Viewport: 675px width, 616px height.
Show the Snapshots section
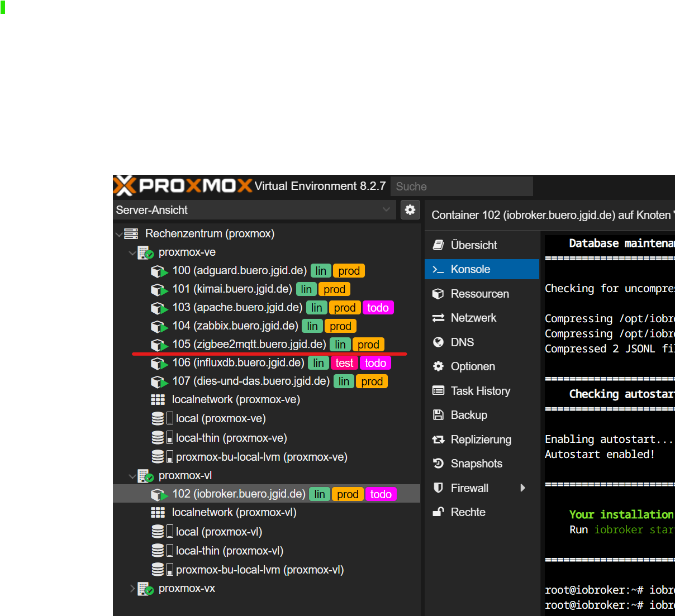[482, 464]
